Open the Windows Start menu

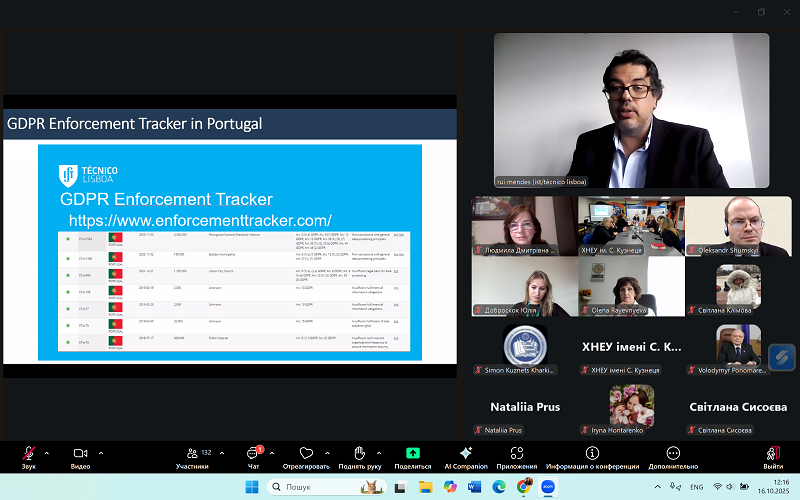(251, 486)
